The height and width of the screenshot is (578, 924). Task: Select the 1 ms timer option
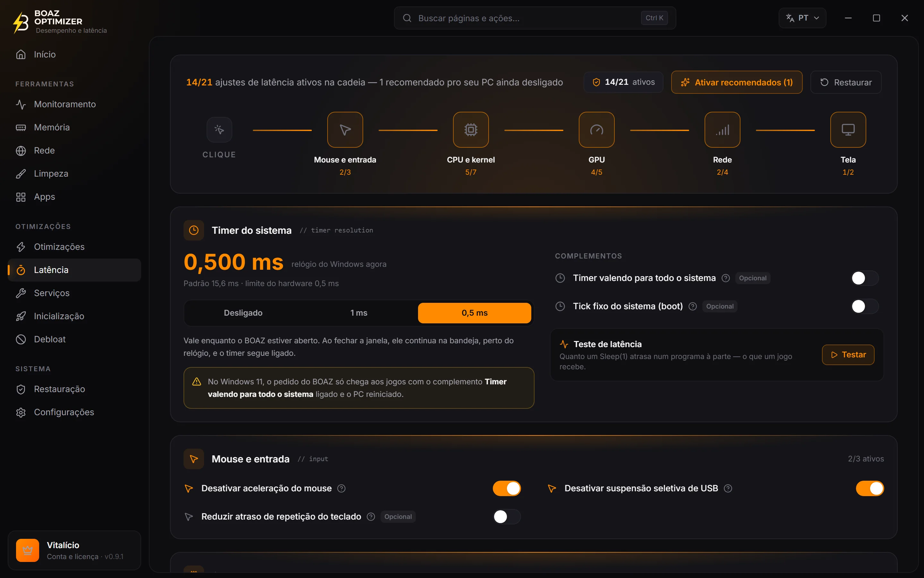(359, 313)
